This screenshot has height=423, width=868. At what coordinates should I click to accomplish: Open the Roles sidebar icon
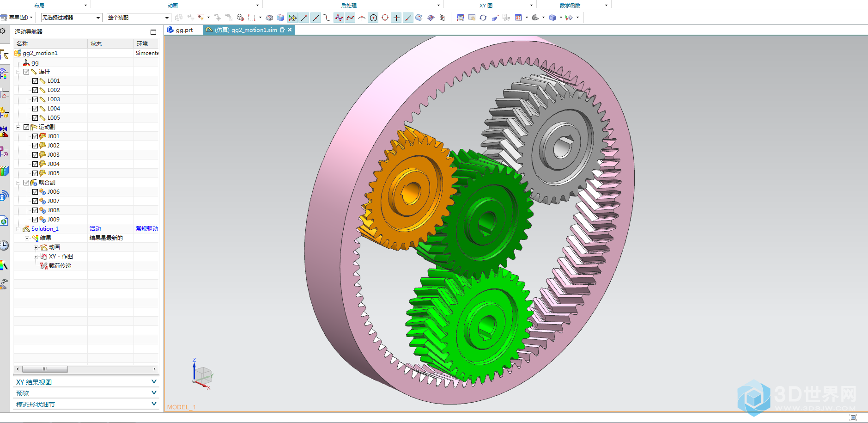click(x=4, y=284)
